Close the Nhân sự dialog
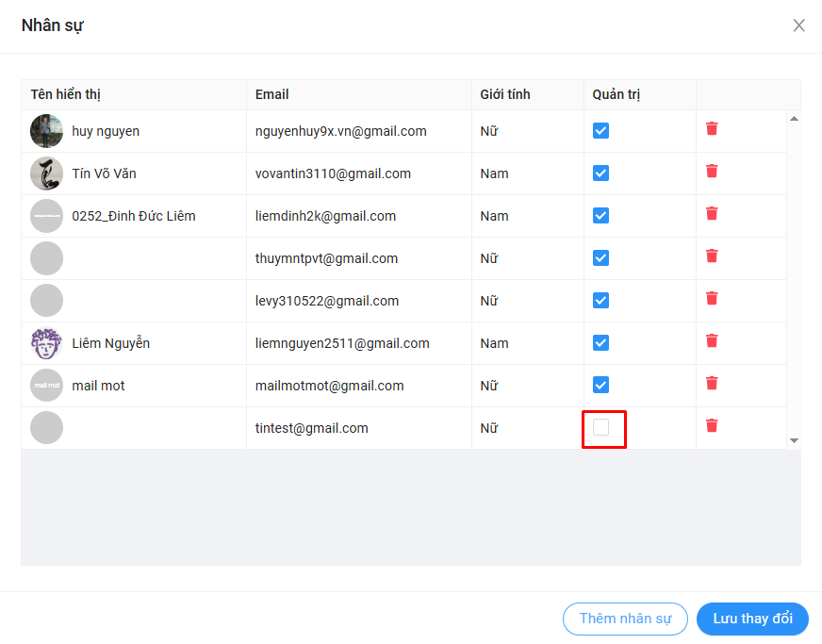Screen dimensions: 822x644 798,25
